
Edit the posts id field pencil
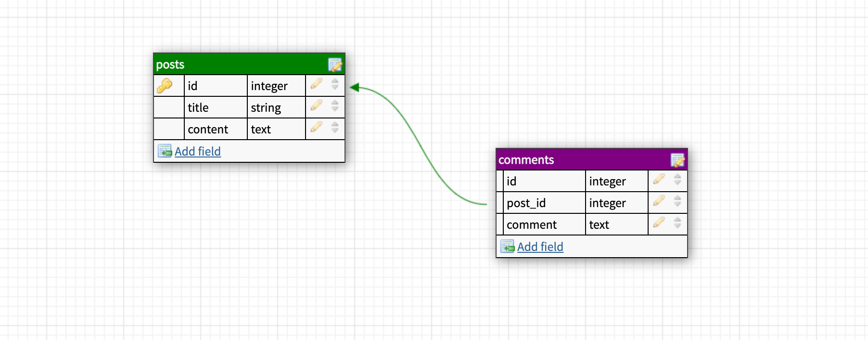click(316, 84)
